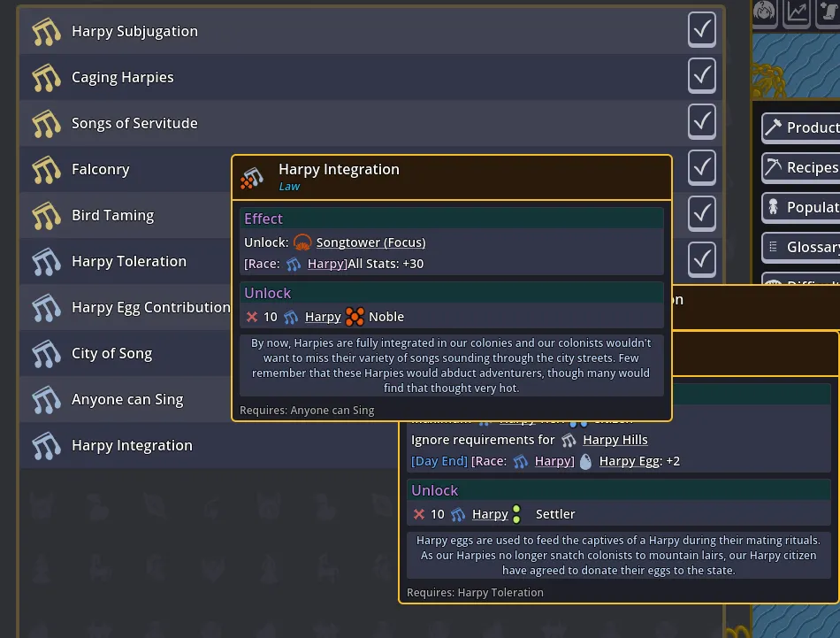Select the Harpy Integration law row
Screen dimensions: 840x638
pos(209,447)
